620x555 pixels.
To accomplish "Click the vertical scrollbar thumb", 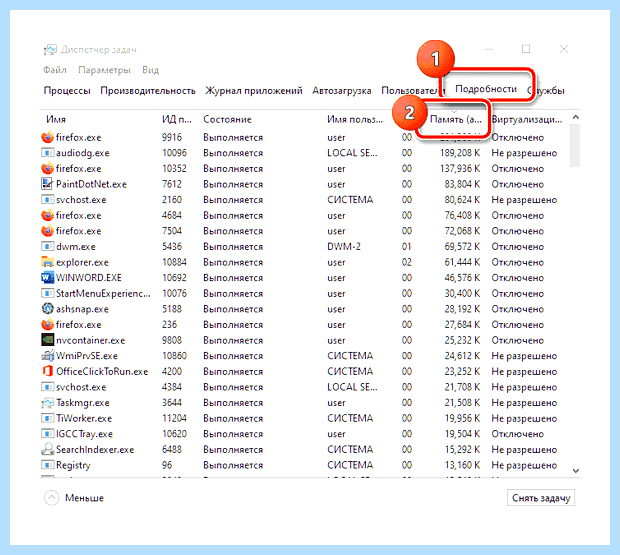I will [x=576, y=145].
